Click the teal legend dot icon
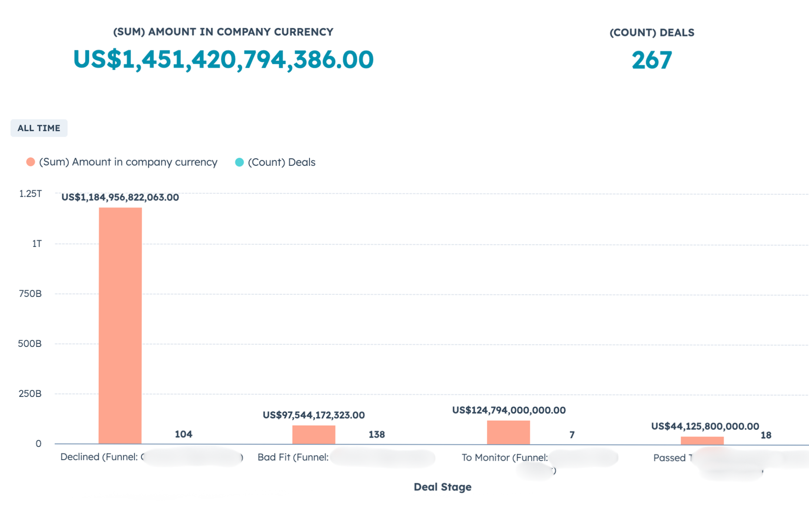The image size is (809, 532). 240,162
